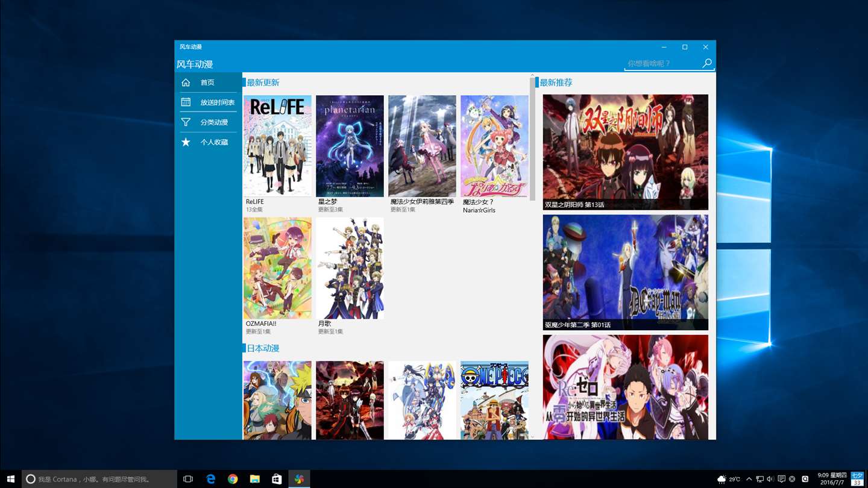Click the 13全集 episode label
Image resolution: width=868 pixels, height=488 pixels.
click(x=254, y=210)
